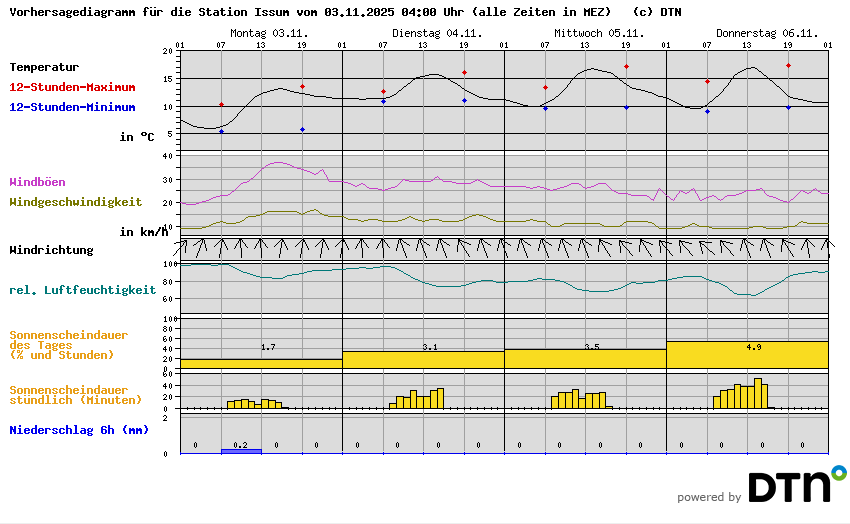Click the "powered by" text

point(709,497)
